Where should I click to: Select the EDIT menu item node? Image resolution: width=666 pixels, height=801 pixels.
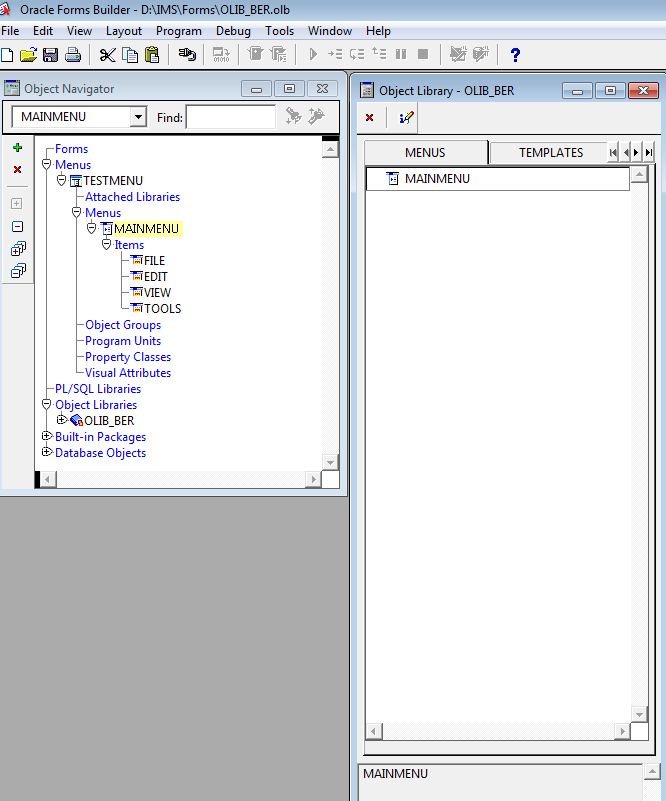pyautogui.click(x=156, y=277)
